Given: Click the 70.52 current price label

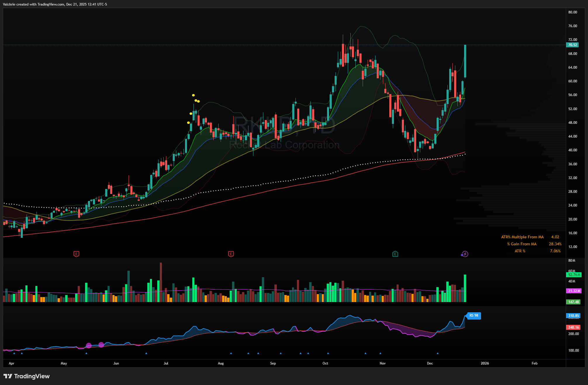Looking at the screenshot, I should (x=572, y=45).
